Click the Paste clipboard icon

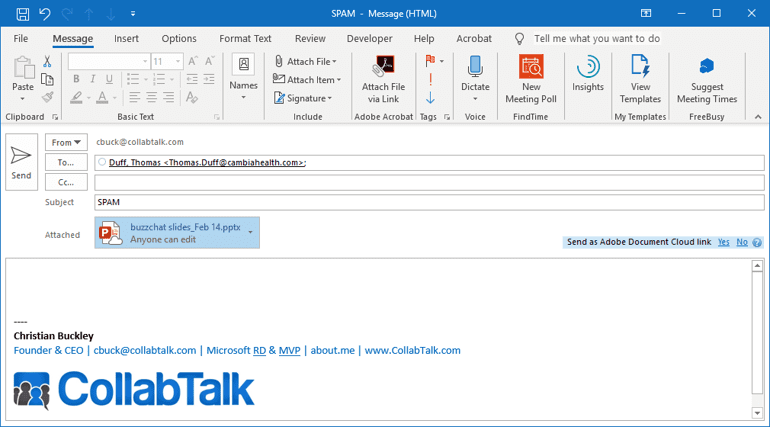pos(23,69)
